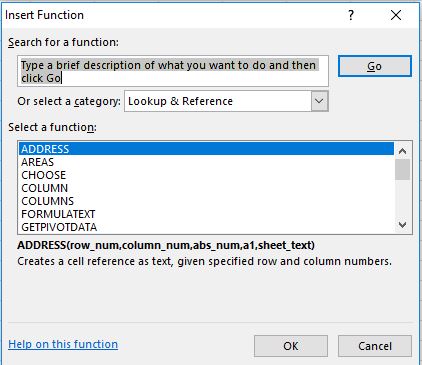Viewport: 422px width, 365px height.
Task: Confirm with the OK button
Action: coord(291,346)
